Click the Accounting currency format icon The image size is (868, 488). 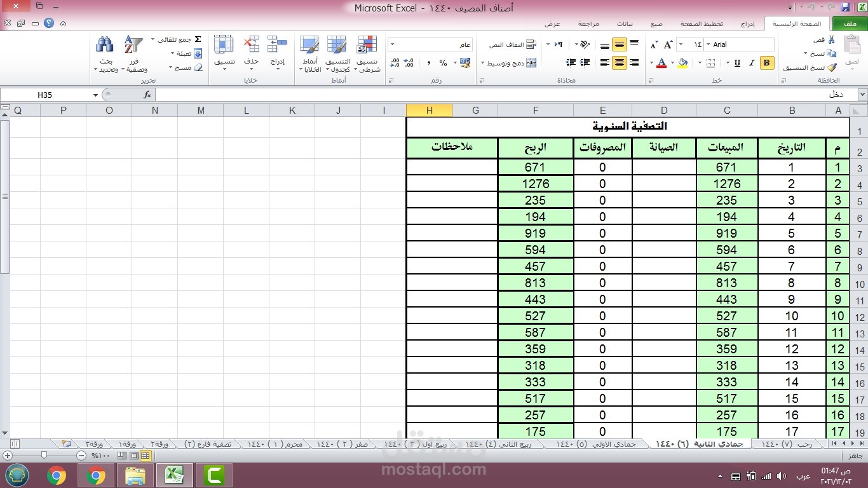(465, 62)
